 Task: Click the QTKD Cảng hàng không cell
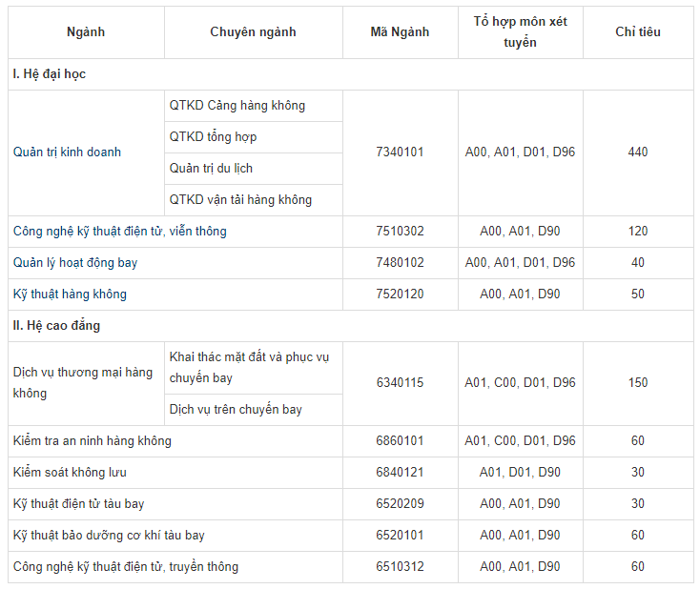(253, 106)
